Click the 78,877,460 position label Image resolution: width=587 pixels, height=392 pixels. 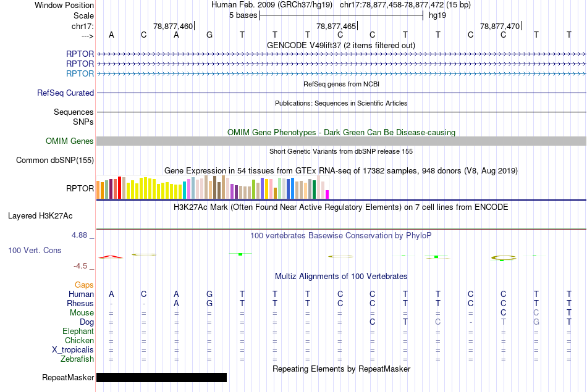tap(173, 26)
